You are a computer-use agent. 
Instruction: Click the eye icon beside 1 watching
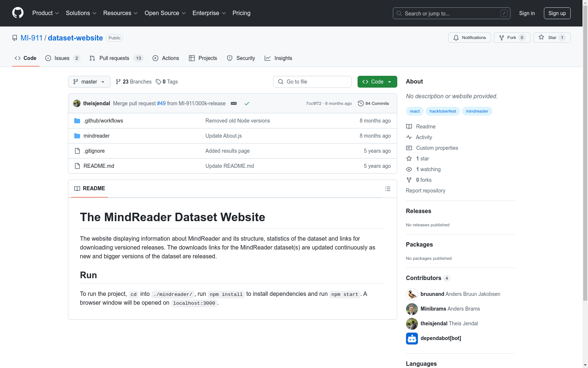coord(409,169)
